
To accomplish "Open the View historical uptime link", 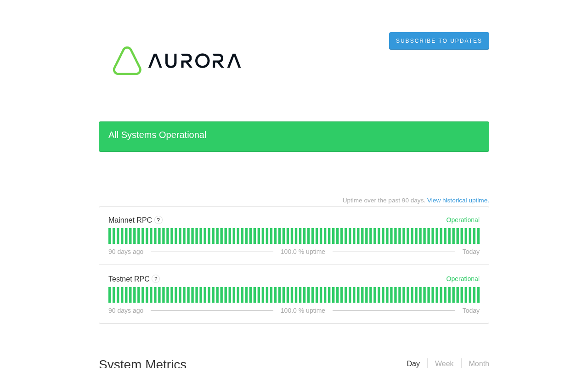I will coord(458,201).
